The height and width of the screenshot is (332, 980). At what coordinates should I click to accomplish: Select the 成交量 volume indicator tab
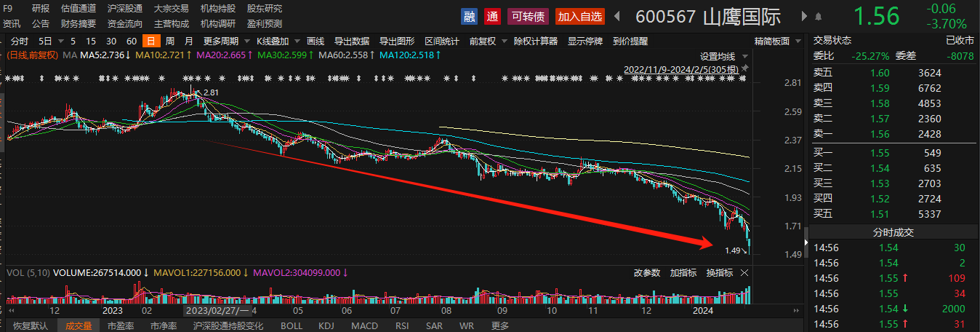(79, 325)
